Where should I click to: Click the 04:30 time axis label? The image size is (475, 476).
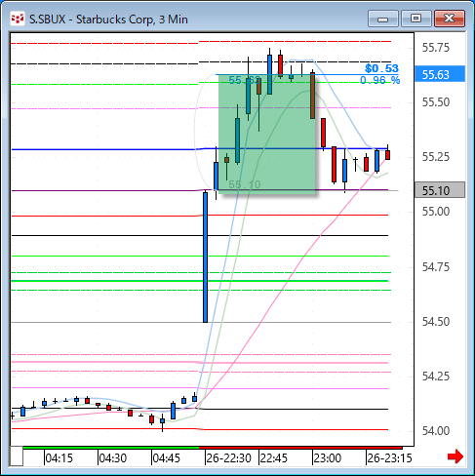(113, 458)
